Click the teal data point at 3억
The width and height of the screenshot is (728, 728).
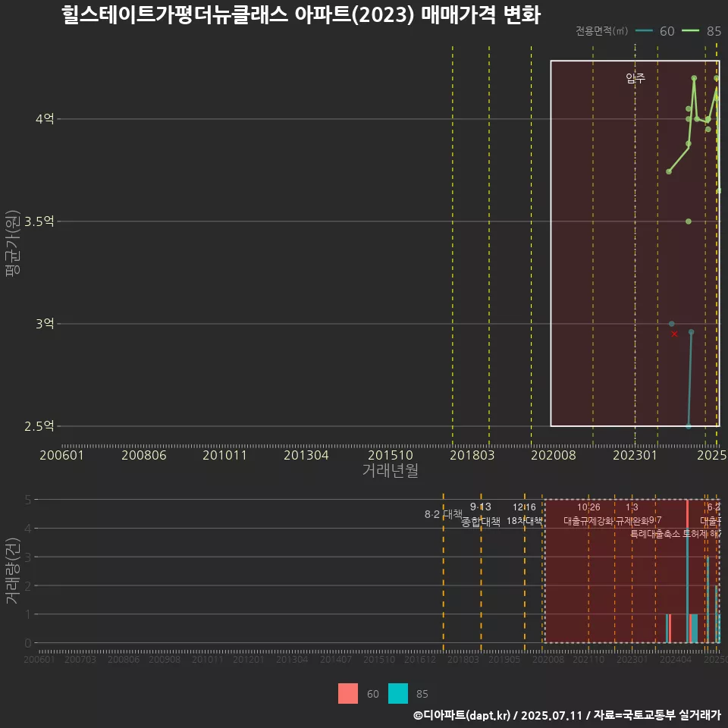[671, 324]
